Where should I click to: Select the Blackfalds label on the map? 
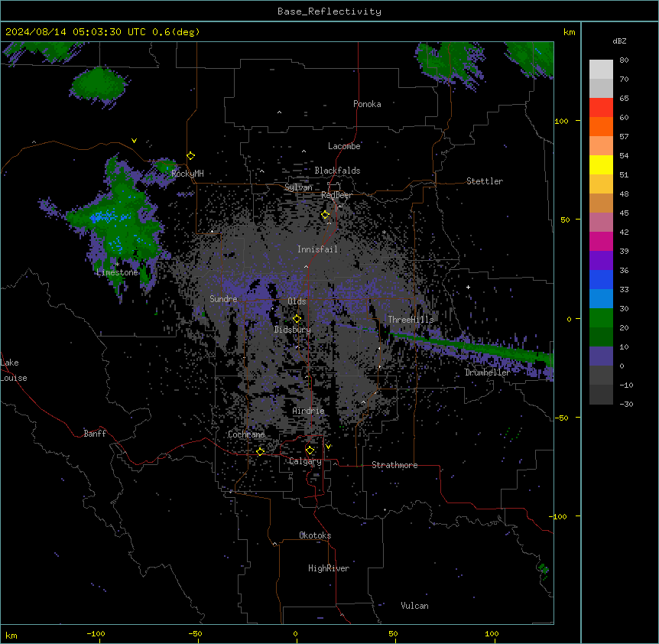(x=337, y=171)
